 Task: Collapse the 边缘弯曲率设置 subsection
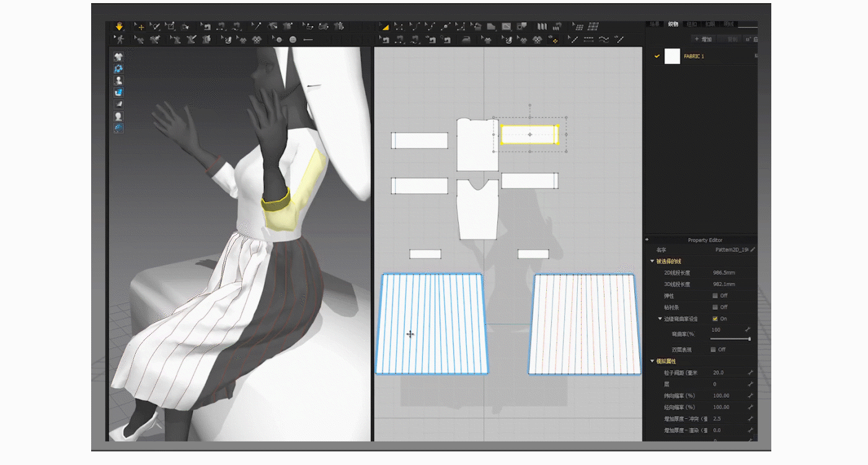coord(660,319)
